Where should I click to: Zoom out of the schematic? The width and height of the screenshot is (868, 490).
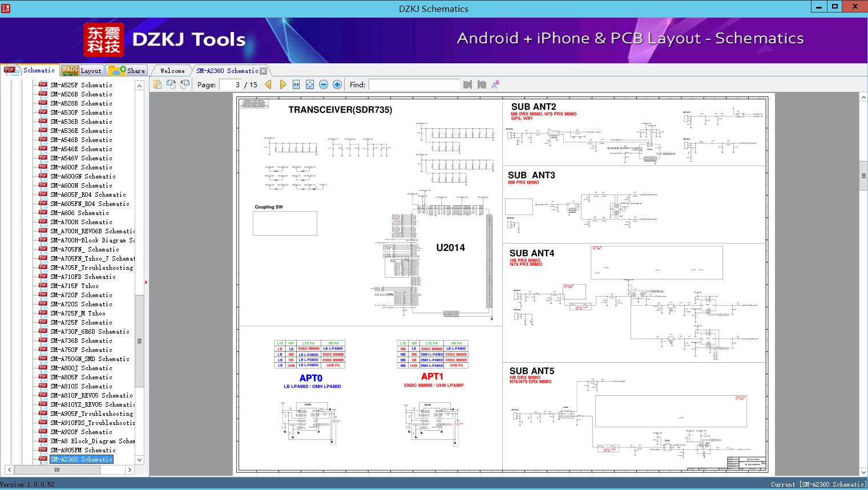click(324, 84)
